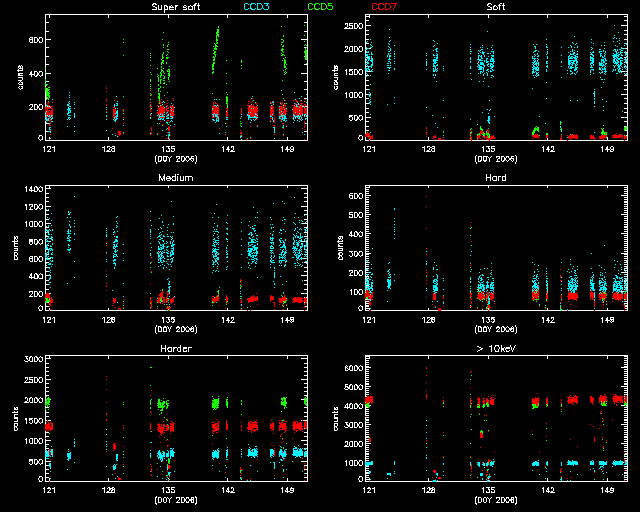The height and width of the screenshot is (512, 640).
Task: Click the DOY 2006 label under Soft plot
Action: (x=495, y=158)
